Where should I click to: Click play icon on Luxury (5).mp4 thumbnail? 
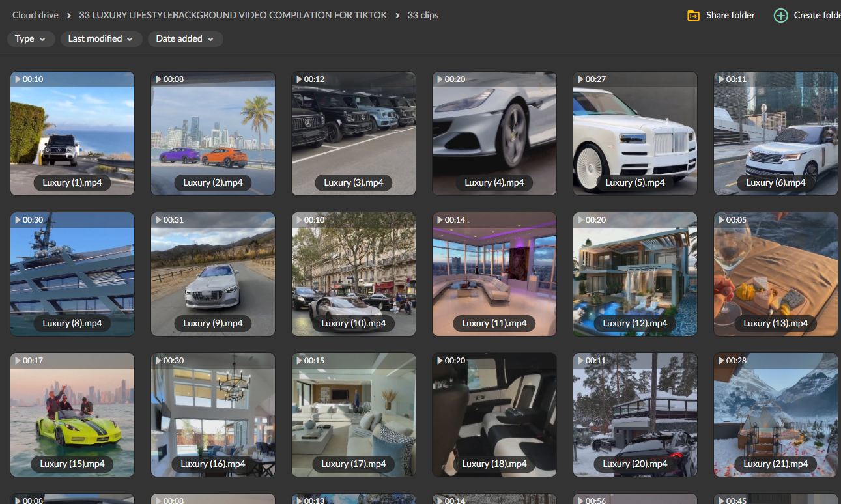[580, 79]
